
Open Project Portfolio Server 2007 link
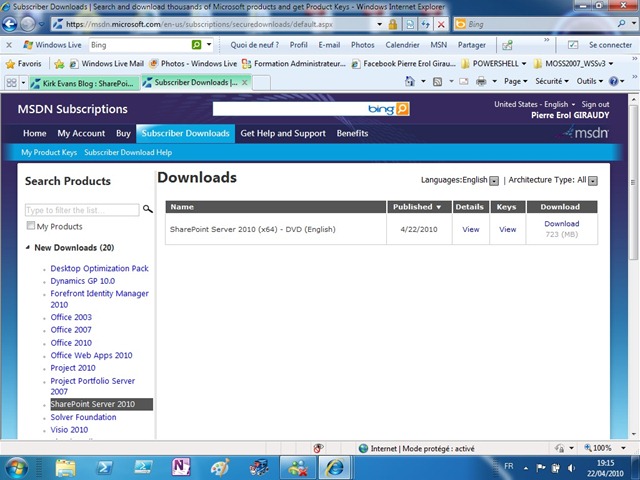click(93, 386)
